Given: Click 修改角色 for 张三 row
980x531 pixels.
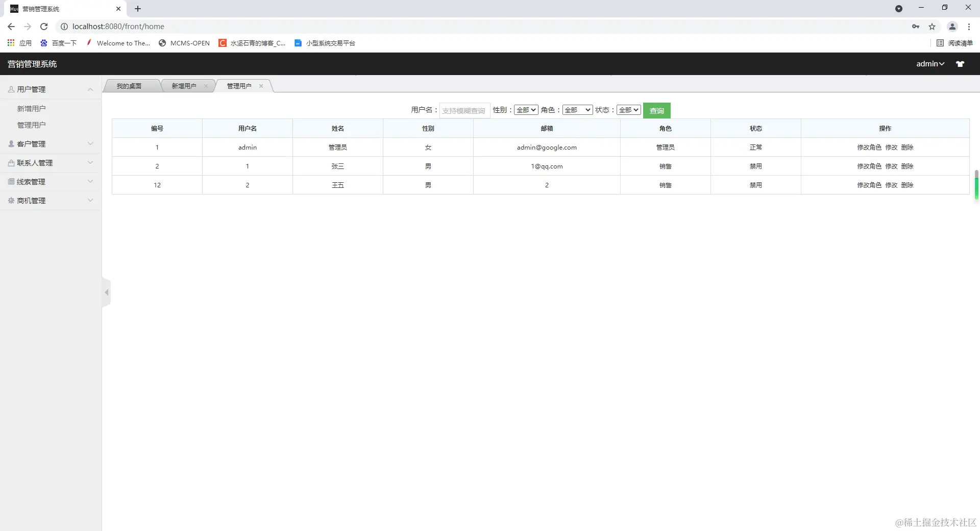Looking at the screenshot, I should [869, 166].
